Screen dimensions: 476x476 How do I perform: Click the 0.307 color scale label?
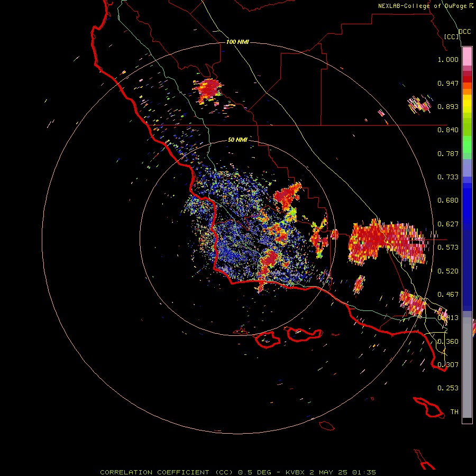coord(448,365)
